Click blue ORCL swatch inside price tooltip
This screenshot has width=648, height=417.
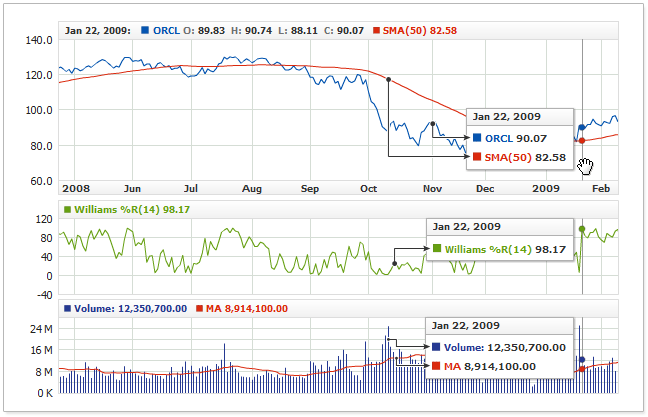click(478, 138)
